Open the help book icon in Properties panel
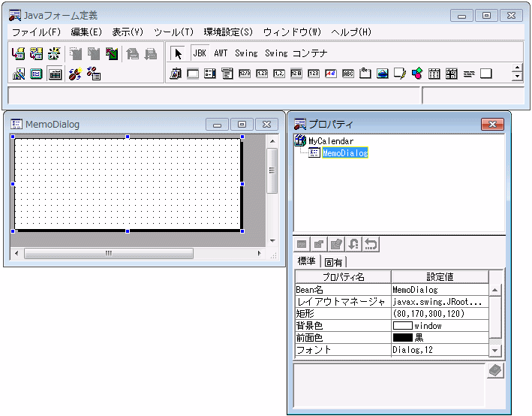The width and height of the screenshot is (532, 416). [495, 370]
